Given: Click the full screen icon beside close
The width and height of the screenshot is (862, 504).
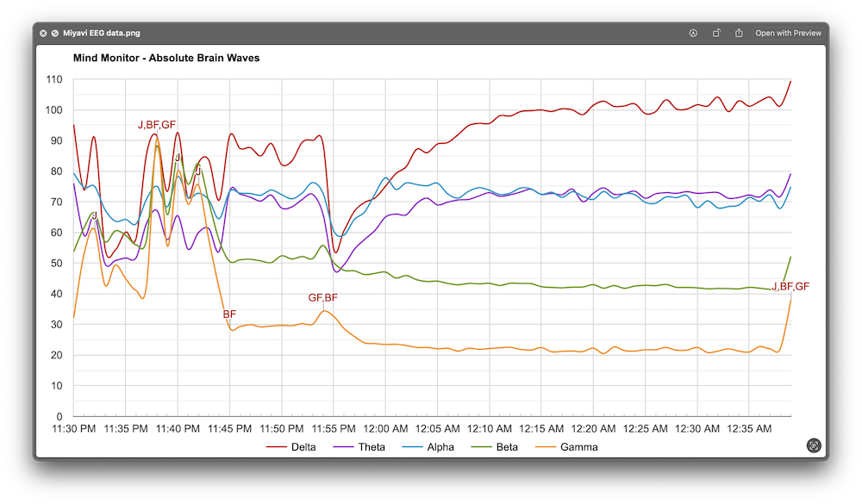Looking at the screenshot, I should (x=54, y=34).
